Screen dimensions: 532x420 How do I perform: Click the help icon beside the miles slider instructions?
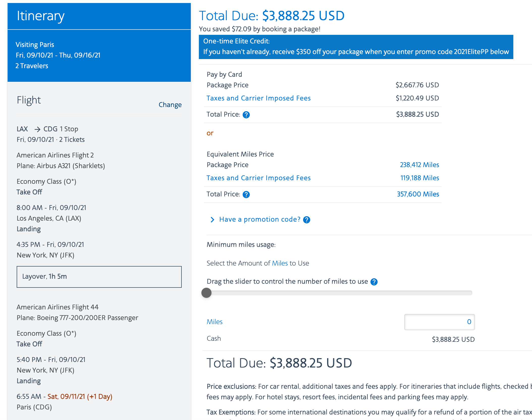pyautogui.click(x=374, y=282)
